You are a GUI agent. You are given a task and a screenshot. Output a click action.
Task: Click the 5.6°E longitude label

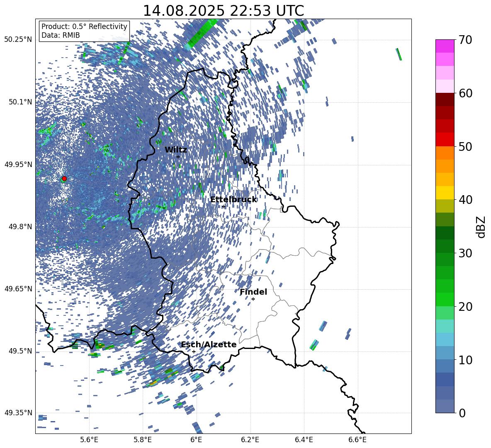pos(89,440)
